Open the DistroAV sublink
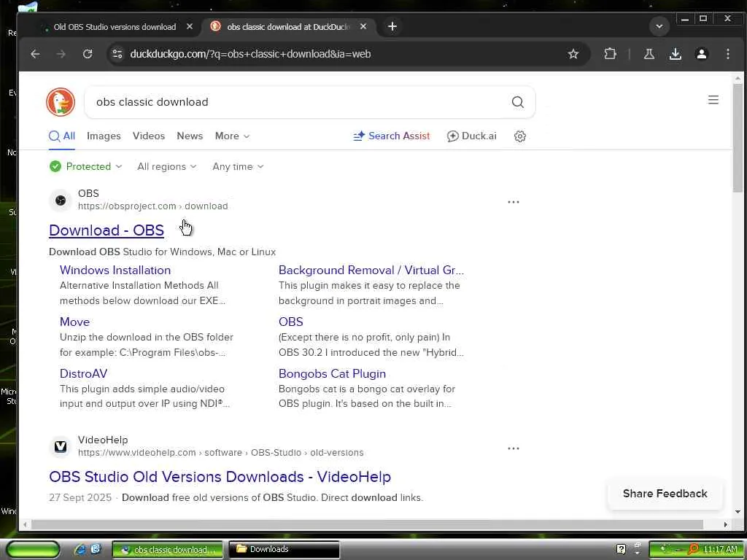This screenshot has height=560, width=747. click(83, 374)
